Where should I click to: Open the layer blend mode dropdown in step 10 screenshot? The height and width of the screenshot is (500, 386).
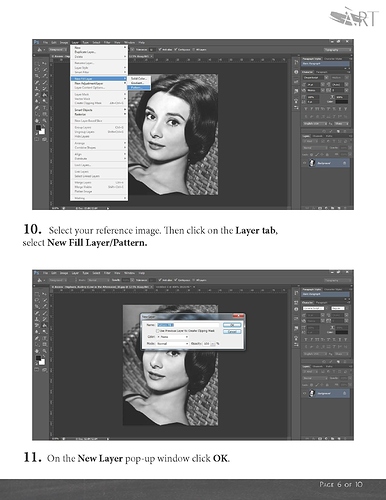click(315, 148)
